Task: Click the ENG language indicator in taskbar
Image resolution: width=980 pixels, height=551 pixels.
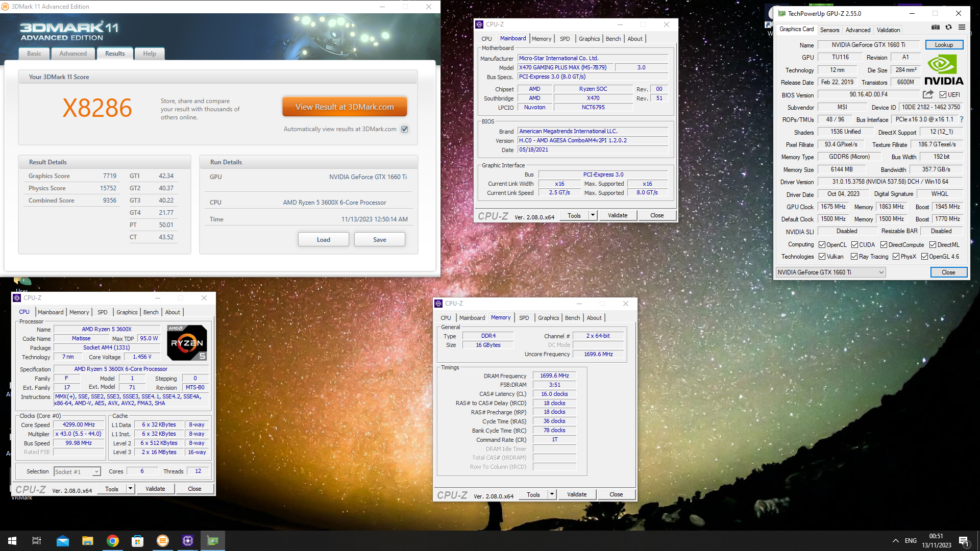Action: point(911,541)
